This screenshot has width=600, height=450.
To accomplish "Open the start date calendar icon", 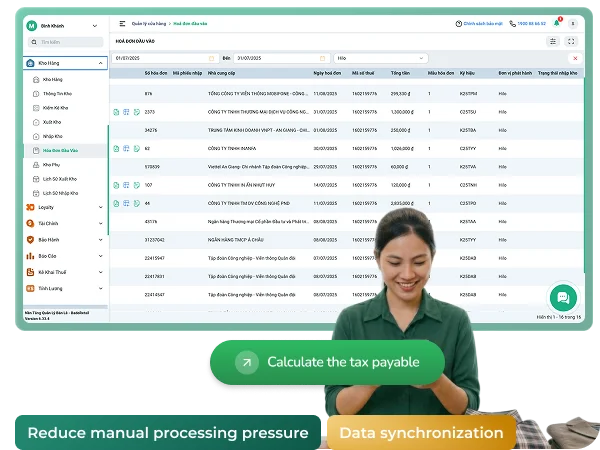I will (211, 58).
